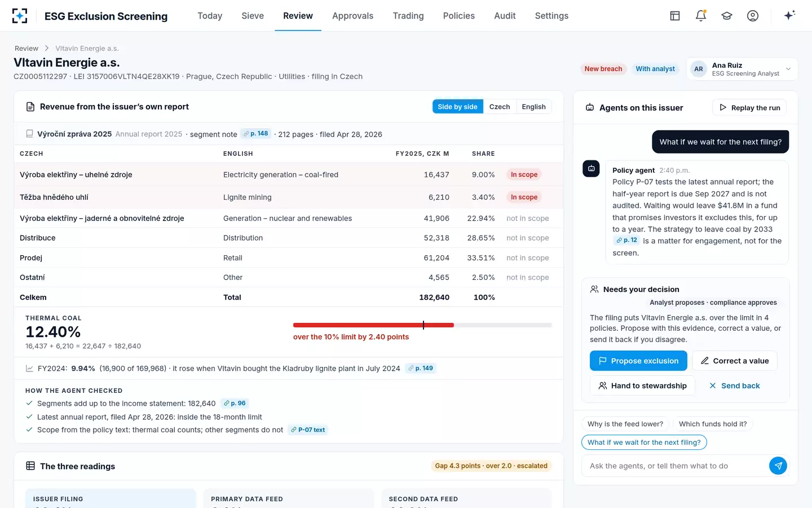
Task: Open the Settings tab
Action: (551, 16)
